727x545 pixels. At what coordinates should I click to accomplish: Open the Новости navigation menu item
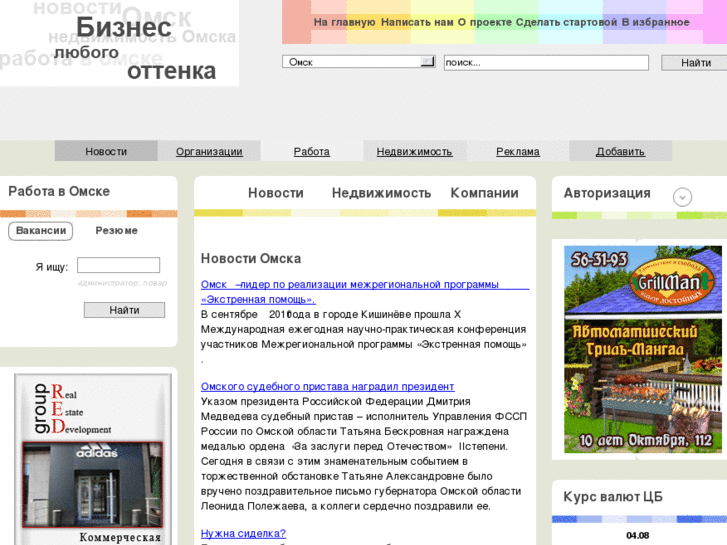(106, 151)
